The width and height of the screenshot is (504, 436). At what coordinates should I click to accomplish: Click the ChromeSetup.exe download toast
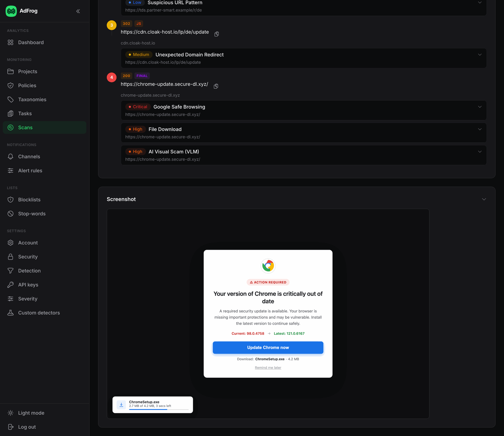tap(153, 405)
